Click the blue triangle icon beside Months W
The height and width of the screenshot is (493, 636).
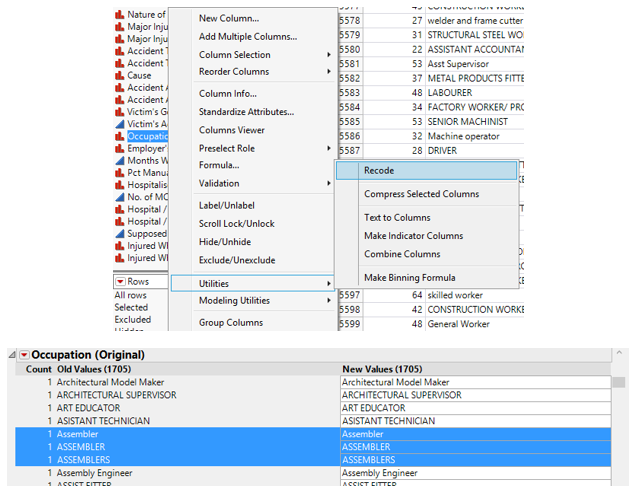click(x=119, y=161)
